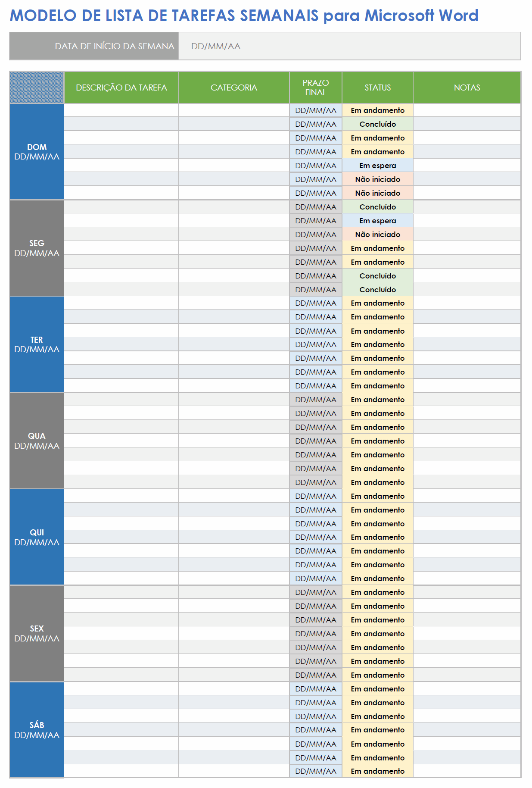
Task: Click the PRAZO FINAL column header
Action: tap(316, 88)
